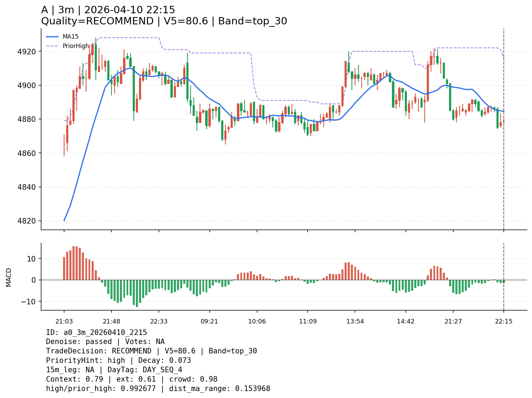Select the MA15 legend label
The height and width of the screenshot is (398, 532).
tap(70, 37)
